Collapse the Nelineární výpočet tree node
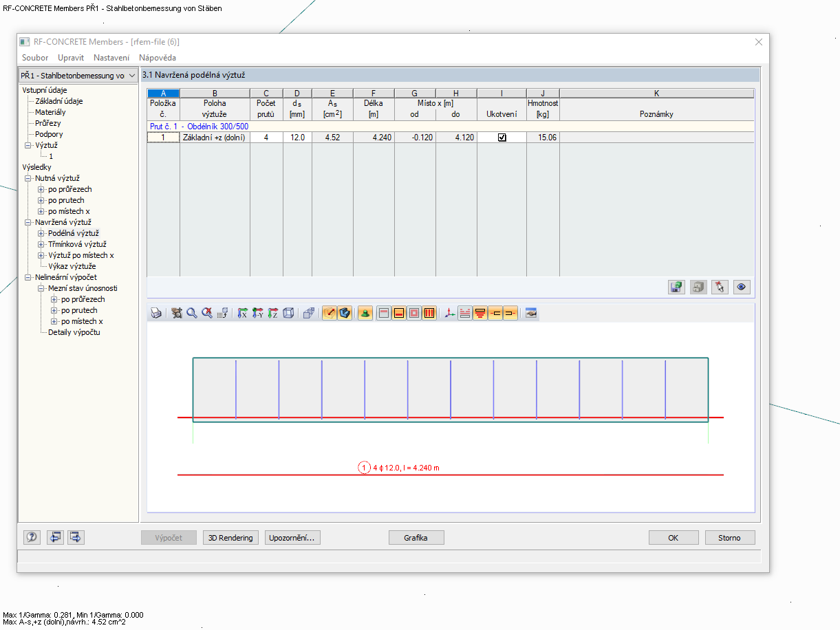Screen dimensions: 840x630 (28, 277)
